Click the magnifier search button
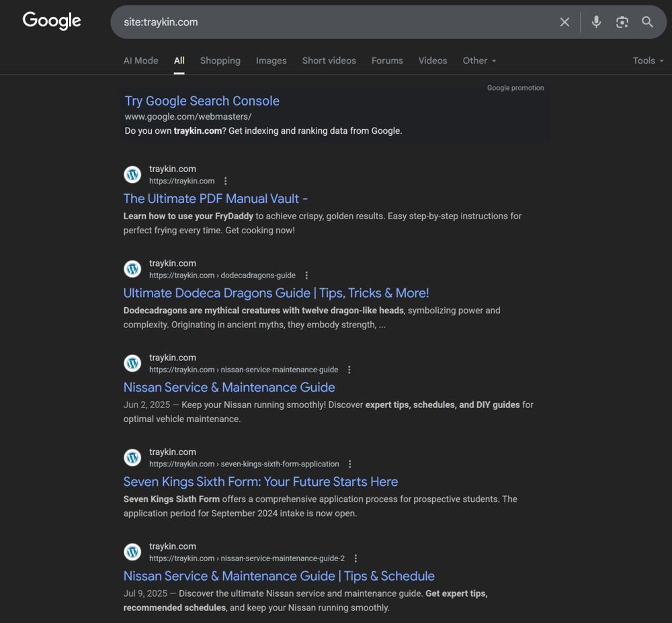Image resolution: width=672 pixels, height=623 pixels. (x=647, y=22)
